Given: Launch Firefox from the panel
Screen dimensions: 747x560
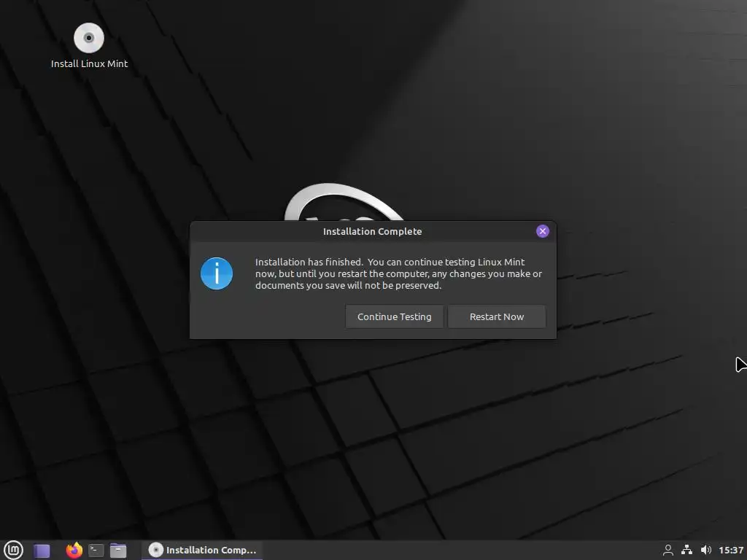Looking at the screenshot, I should [x=74, y=550].
